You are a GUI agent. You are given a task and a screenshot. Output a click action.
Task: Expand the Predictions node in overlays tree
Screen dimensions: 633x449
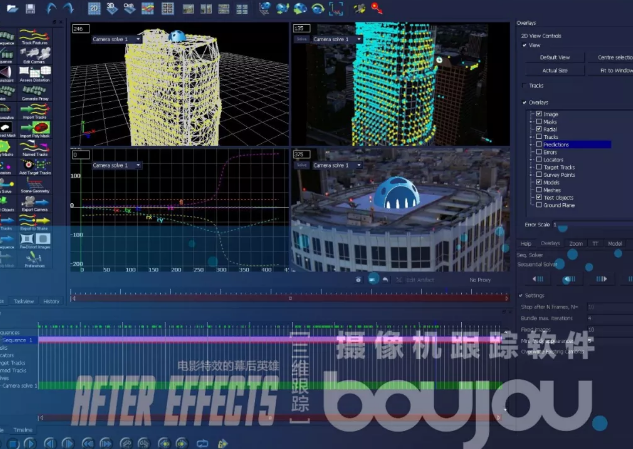click(x=532, y=144)
